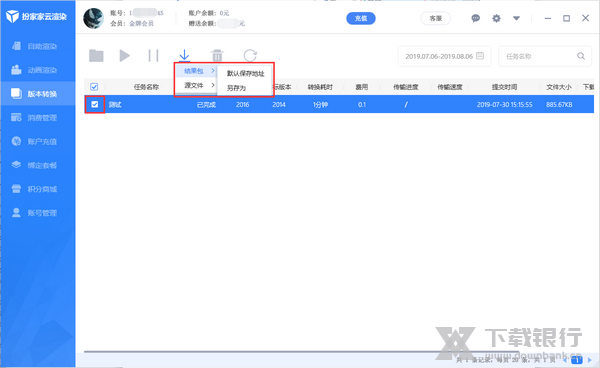Click the 1分钟 duration cell
Image resolution: width=600 pixels, height=368 pixels.
coord(320,104)
